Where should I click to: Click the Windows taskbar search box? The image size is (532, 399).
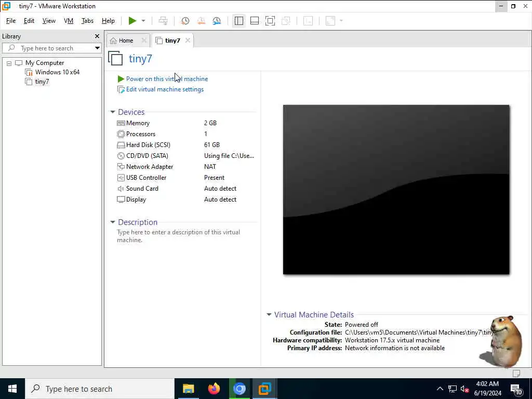point(99,389)
